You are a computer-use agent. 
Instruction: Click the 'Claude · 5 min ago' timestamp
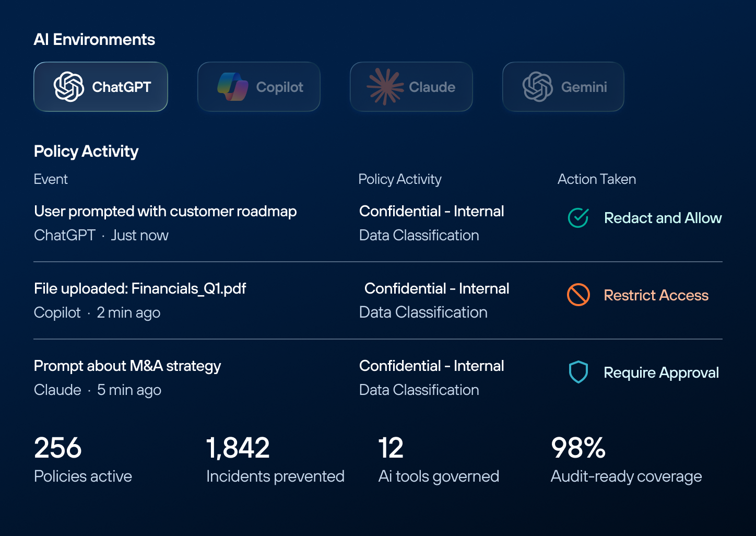[98, 390]
